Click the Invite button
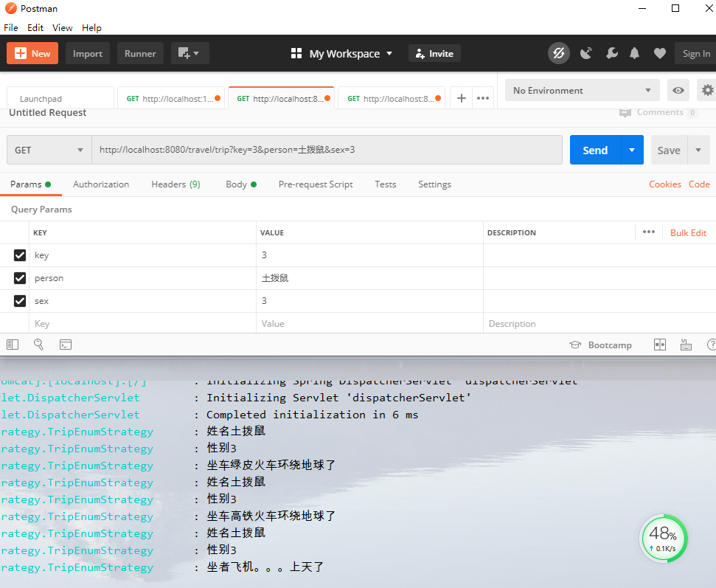 (x=434, y=53)
